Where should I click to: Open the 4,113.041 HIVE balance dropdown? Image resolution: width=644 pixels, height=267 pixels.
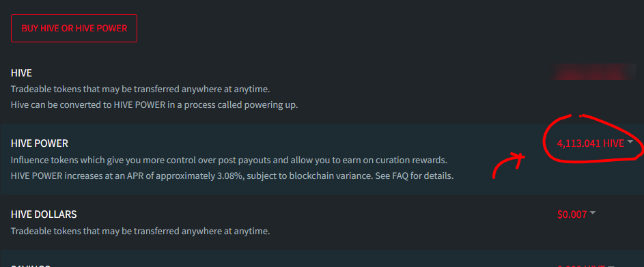point(591,143)
